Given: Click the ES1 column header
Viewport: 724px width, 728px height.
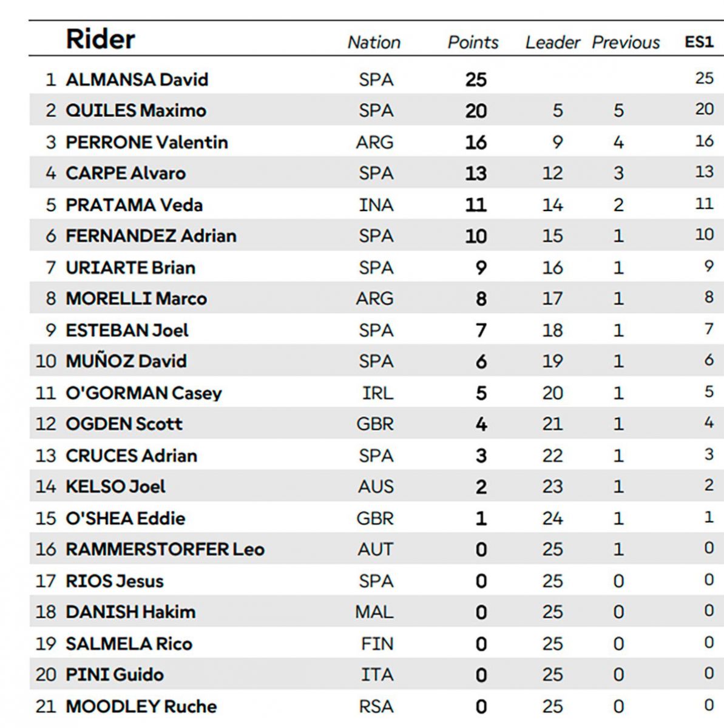Looking at the screenshot, I should [x=699, y=42].
